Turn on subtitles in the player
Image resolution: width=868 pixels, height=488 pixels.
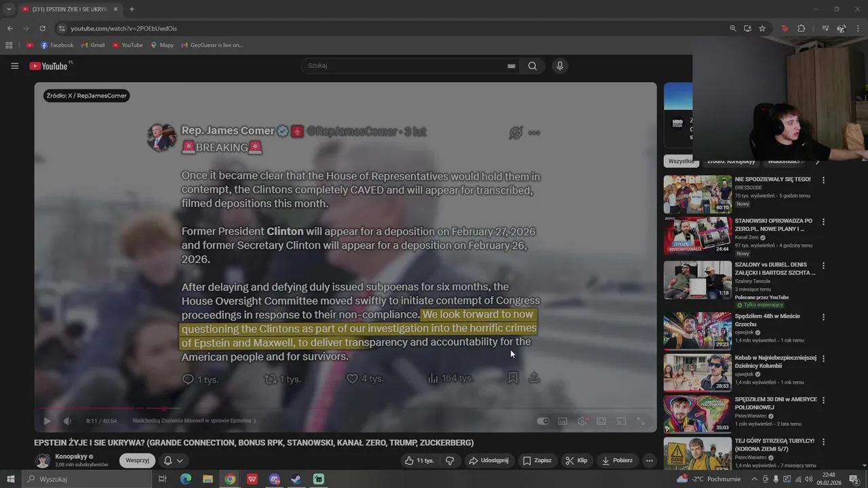pos(562,421)
